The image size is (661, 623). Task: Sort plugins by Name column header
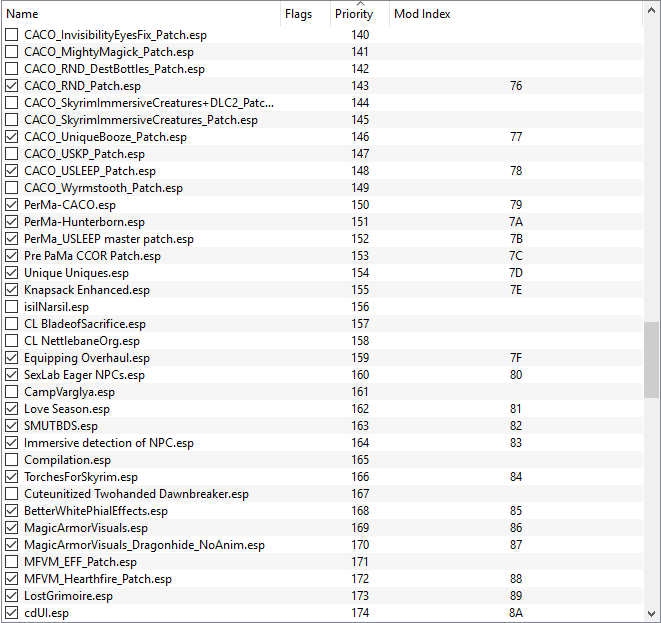point(141,14)
